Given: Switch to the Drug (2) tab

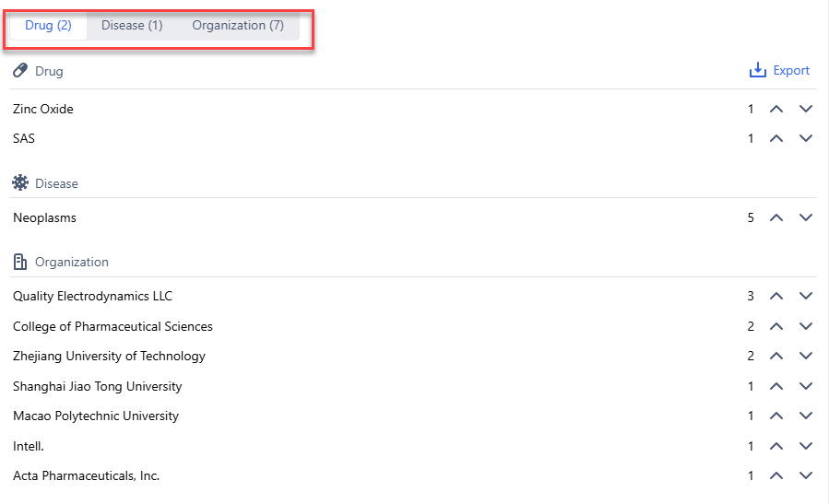Looking at the screenshot, I should point(48,26).
